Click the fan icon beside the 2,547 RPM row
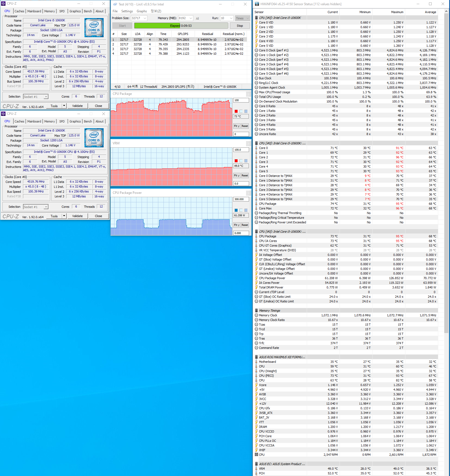This screenshot has width=450, height=476. 256,455
